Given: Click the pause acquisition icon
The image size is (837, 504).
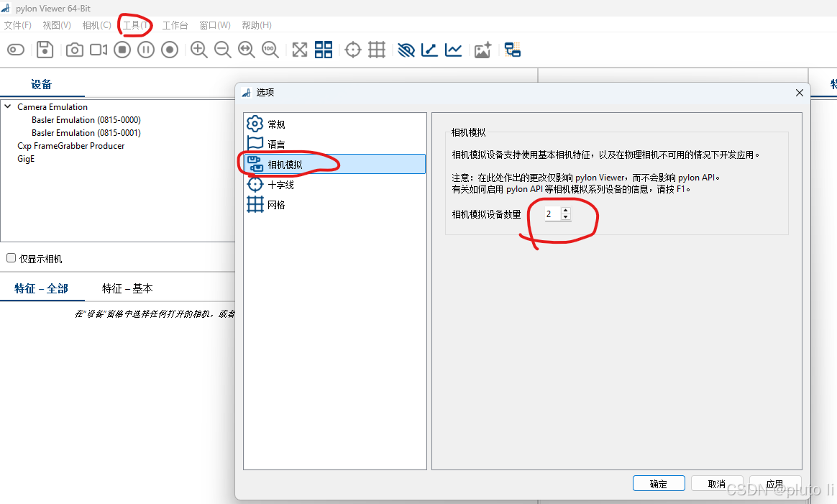Looking at the screenshot, I should (146, 50).
